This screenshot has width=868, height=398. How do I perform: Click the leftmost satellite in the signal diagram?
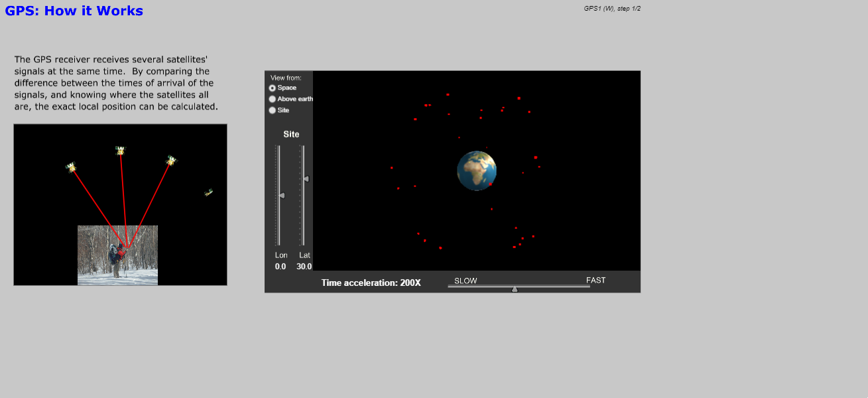71,167
